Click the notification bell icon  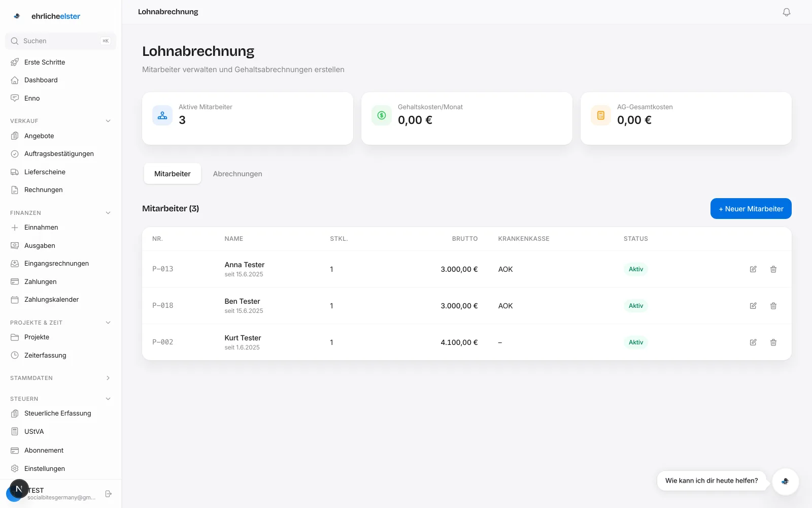(x=787, y=12)
